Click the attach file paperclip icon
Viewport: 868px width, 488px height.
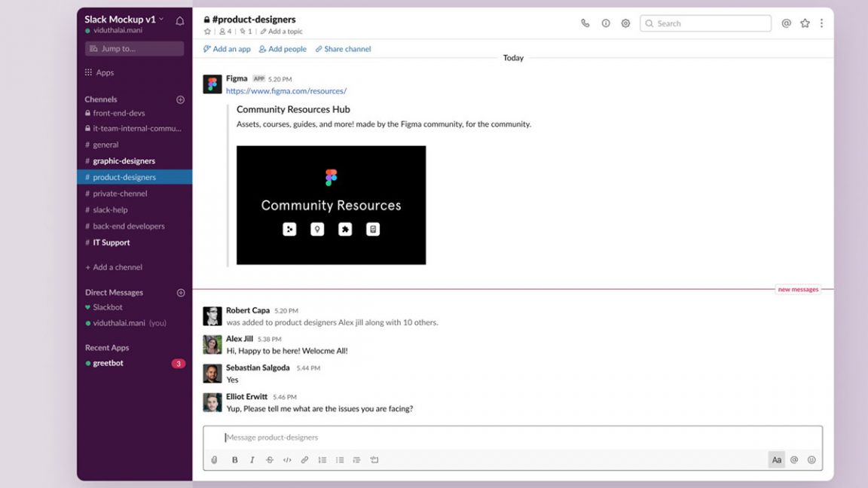click(214, 460)
